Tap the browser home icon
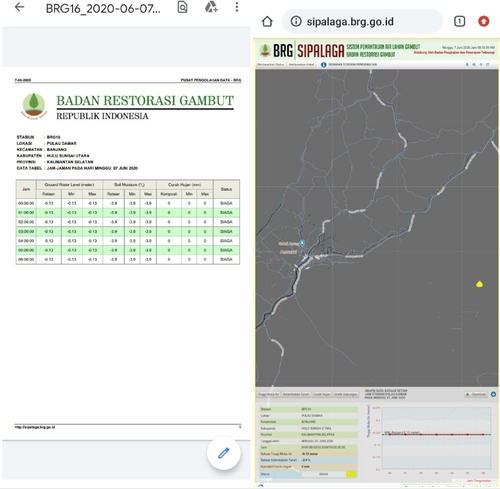 pos(267,22)
